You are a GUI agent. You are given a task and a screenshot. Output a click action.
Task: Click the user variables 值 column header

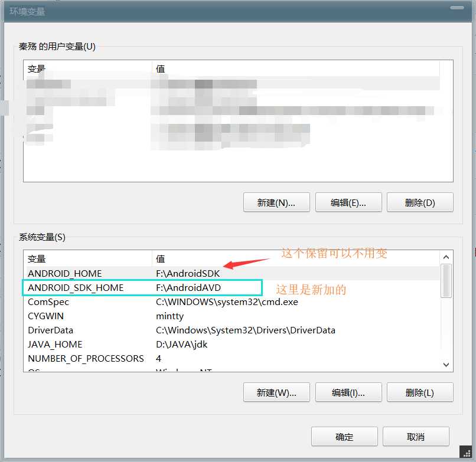point(296,69)
